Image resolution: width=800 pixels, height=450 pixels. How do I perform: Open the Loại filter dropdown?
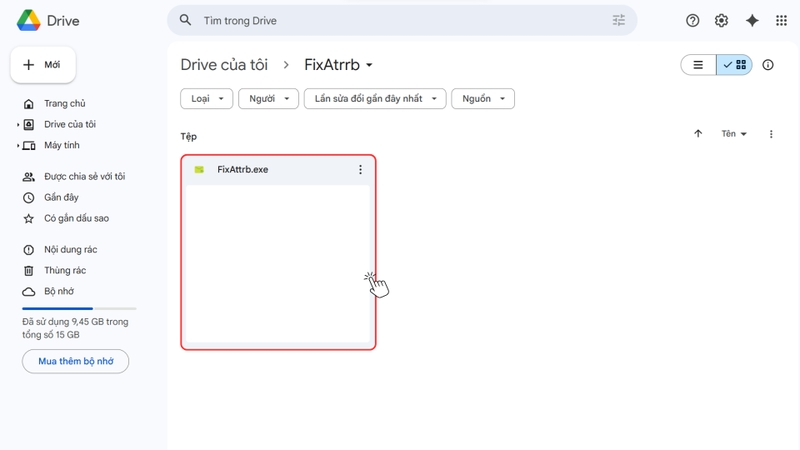coord(207,98)
